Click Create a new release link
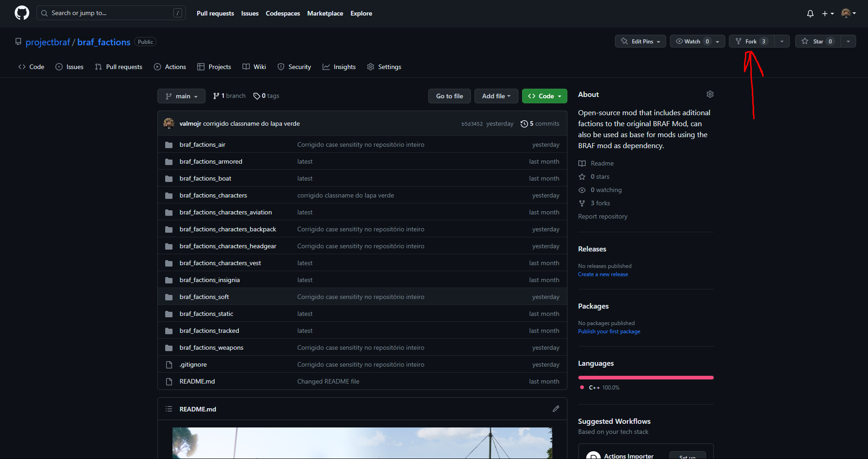 coord(603,274)
